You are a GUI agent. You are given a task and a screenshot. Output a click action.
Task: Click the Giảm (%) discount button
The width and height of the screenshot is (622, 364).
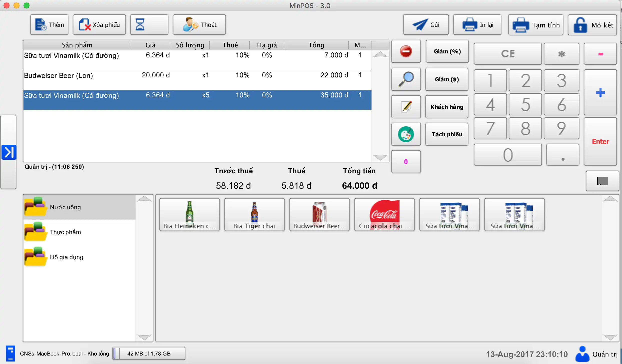446,52
